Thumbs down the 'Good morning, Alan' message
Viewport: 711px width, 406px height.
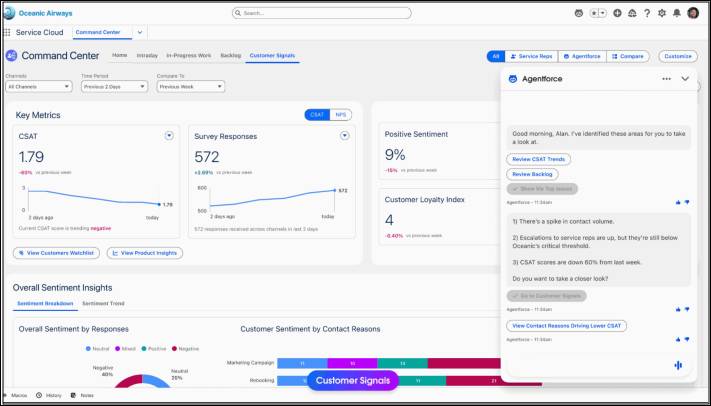click(x=687, y=202)
